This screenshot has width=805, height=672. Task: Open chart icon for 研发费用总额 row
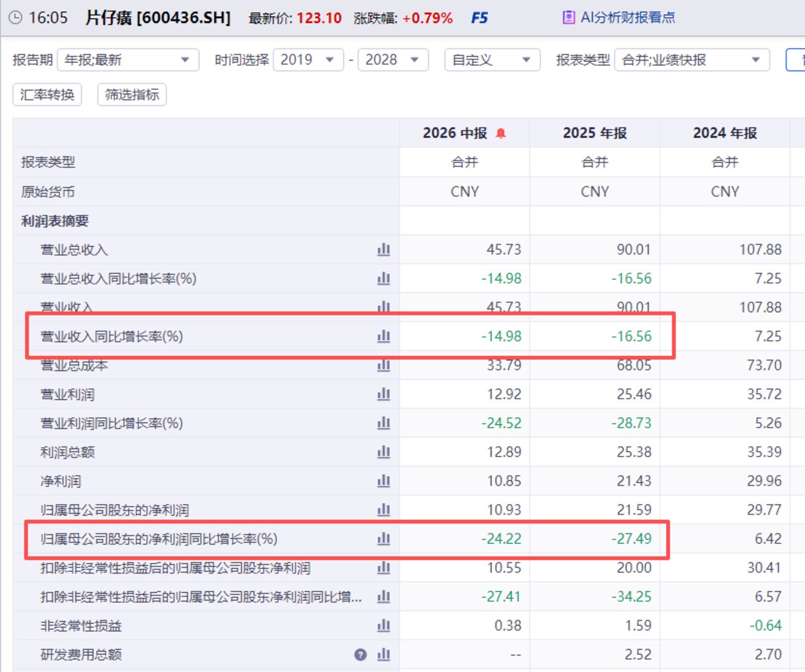383,655
